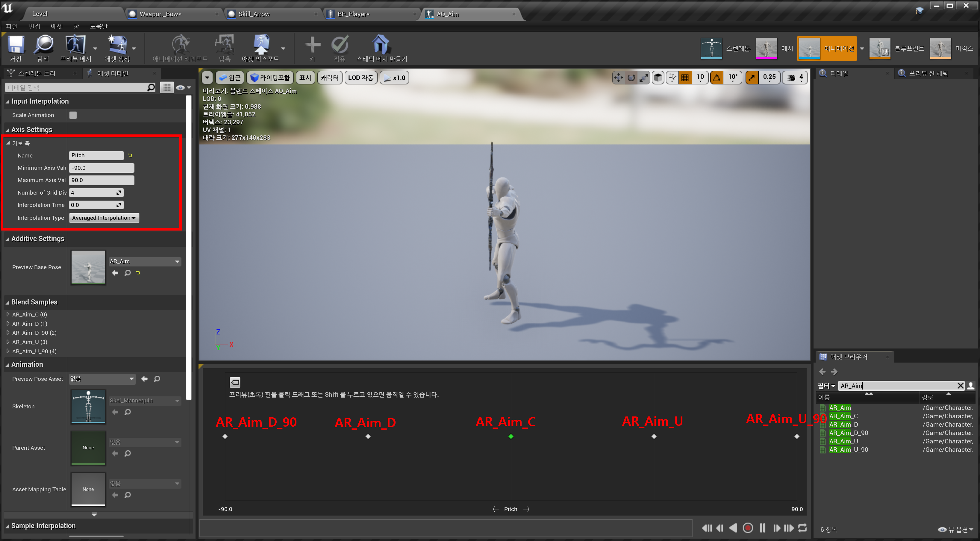This screenshot has width=980, height=541.
Task: Open the viewport options dropdown arrow
Action: pos(207,78)
